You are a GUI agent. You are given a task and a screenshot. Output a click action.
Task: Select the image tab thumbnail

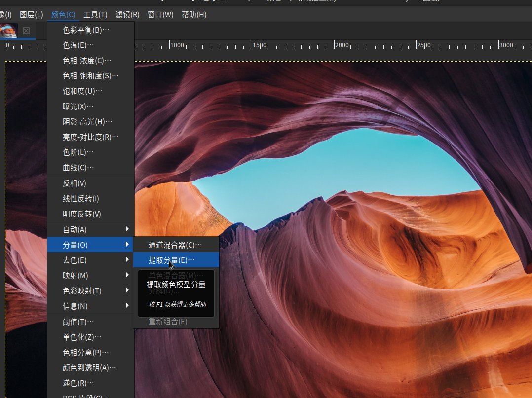(x=7, y=31)
